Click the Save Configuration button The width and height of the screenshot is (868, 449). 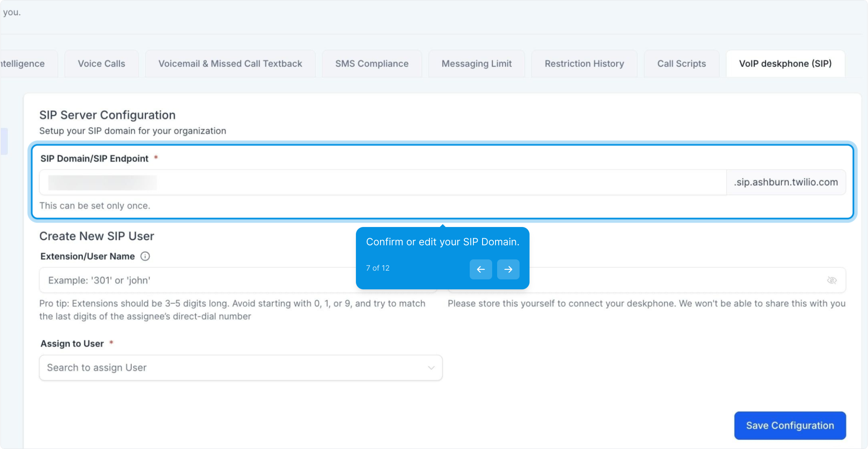[x=790, y=425]
